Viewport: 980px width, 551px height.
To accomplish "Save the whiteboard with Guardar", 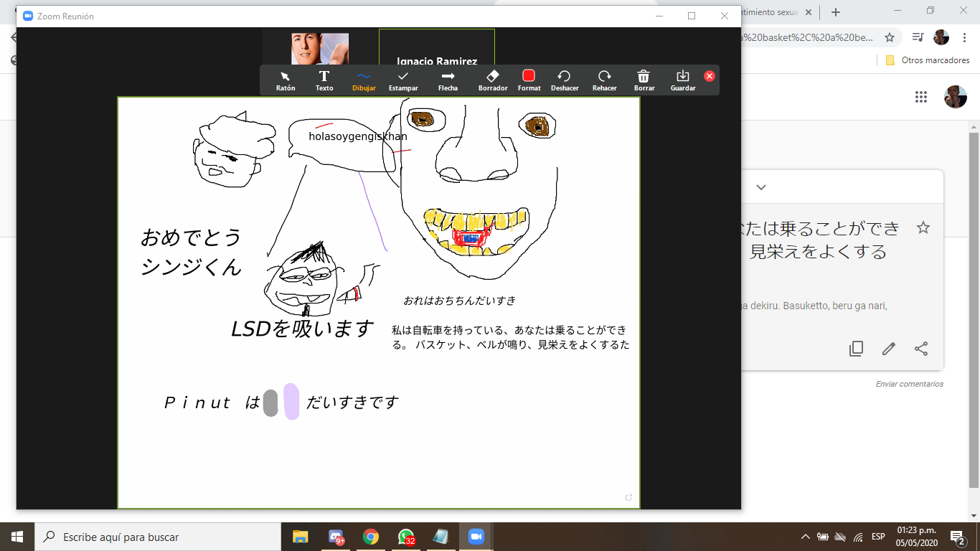I will (683, 80).
